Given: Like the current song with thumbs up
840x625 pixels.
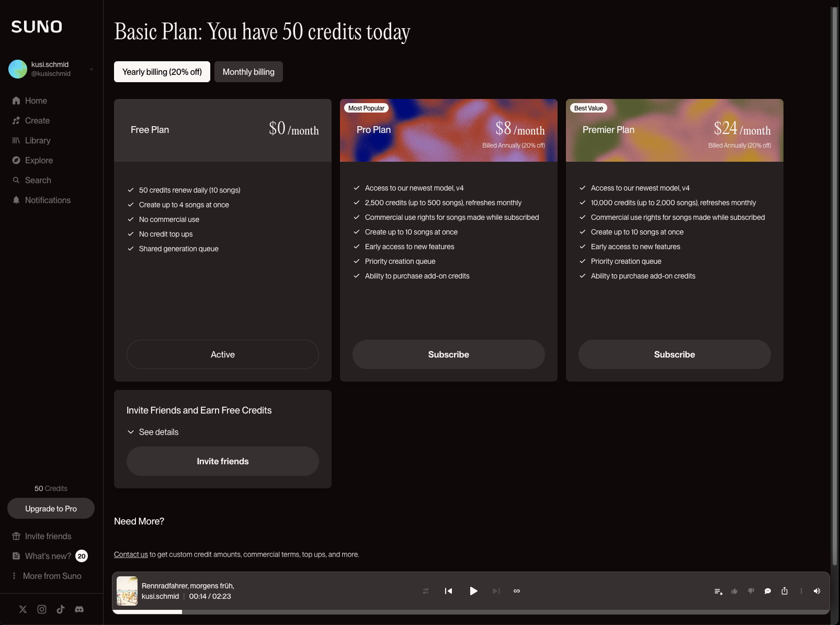Looking at the screenshot, I should 734,591.
